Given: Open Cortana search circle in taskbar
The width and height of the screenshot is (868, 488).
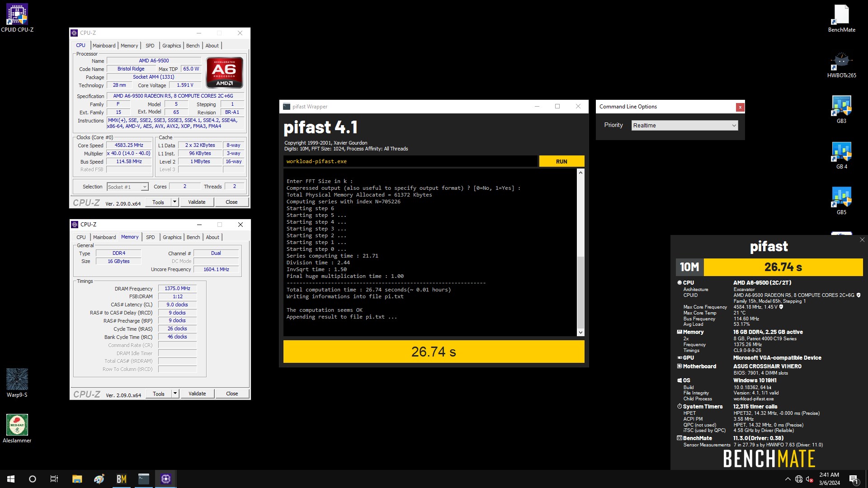Looking at the screenshot, I should (x=33, y=479).
